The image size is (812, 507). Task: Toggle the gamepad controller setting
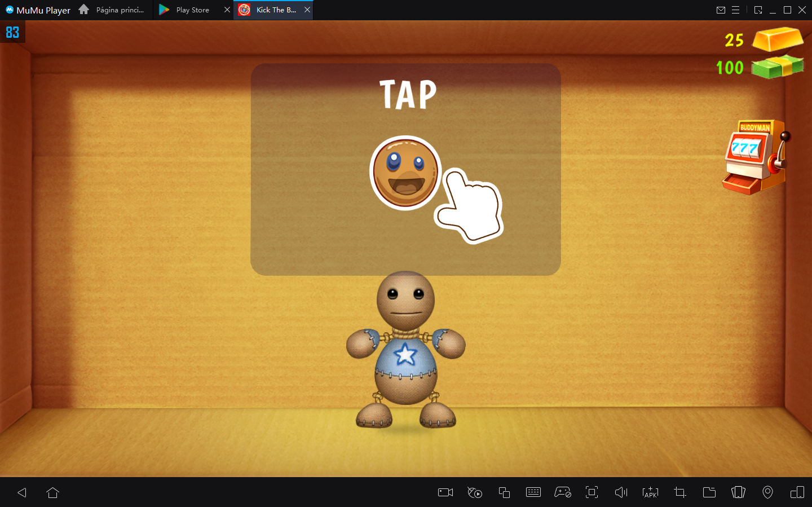pyautogui.click(x=563, y=492)
